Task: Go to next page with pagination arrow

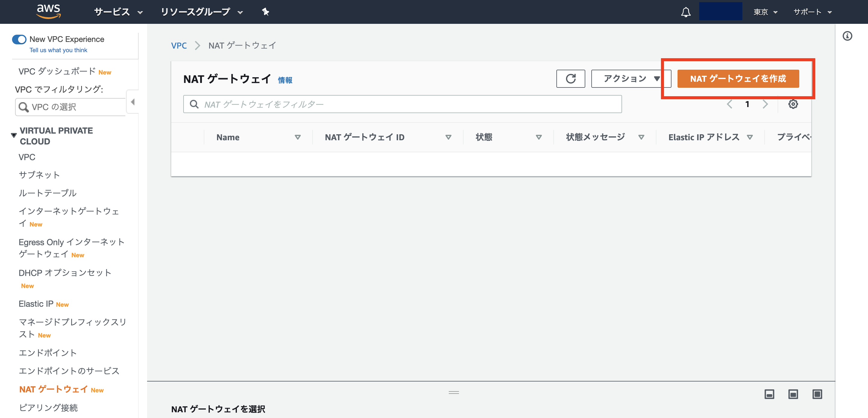Action: click(x=765, y=104)
